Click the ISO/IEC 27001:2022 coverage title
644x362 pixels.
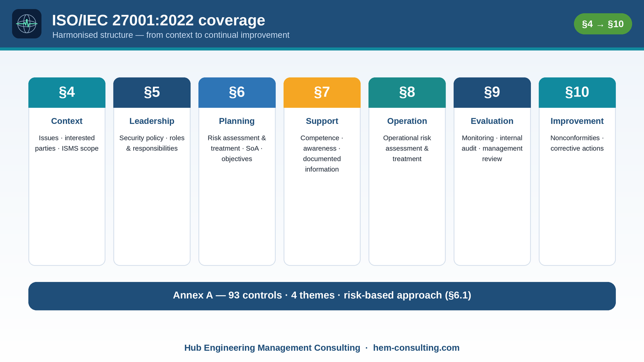159,21
